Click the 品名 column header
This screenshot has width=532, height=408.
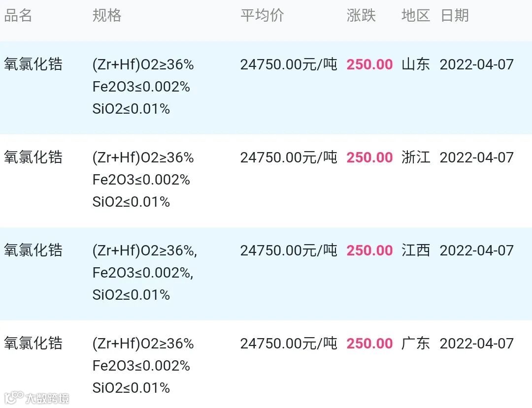click(18, 15)
